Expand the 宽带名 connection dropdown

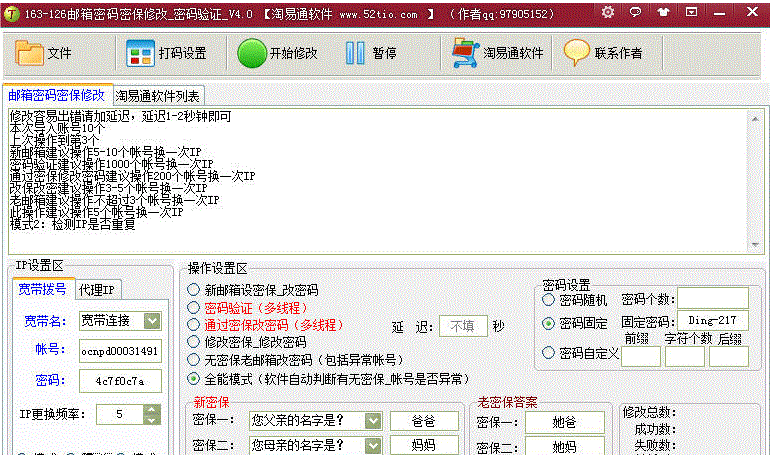click(x=151, y=321)
